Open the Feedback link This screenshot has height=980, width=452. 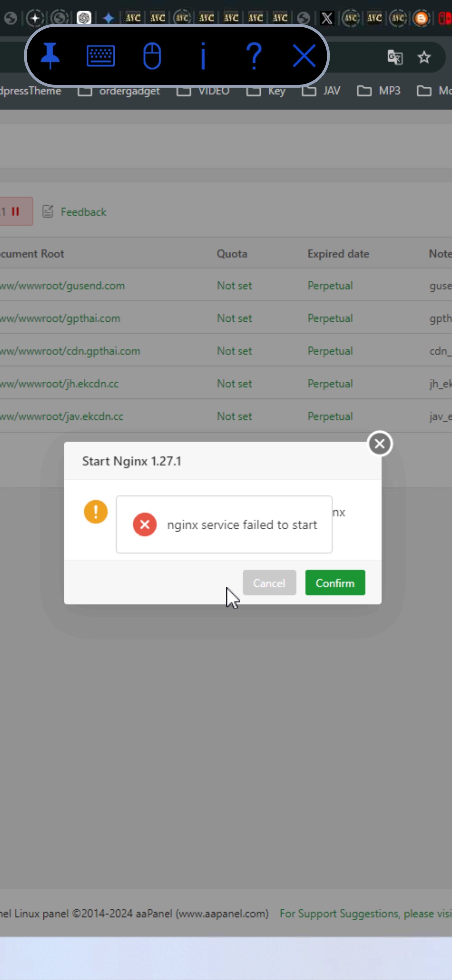tap(83, 212)
